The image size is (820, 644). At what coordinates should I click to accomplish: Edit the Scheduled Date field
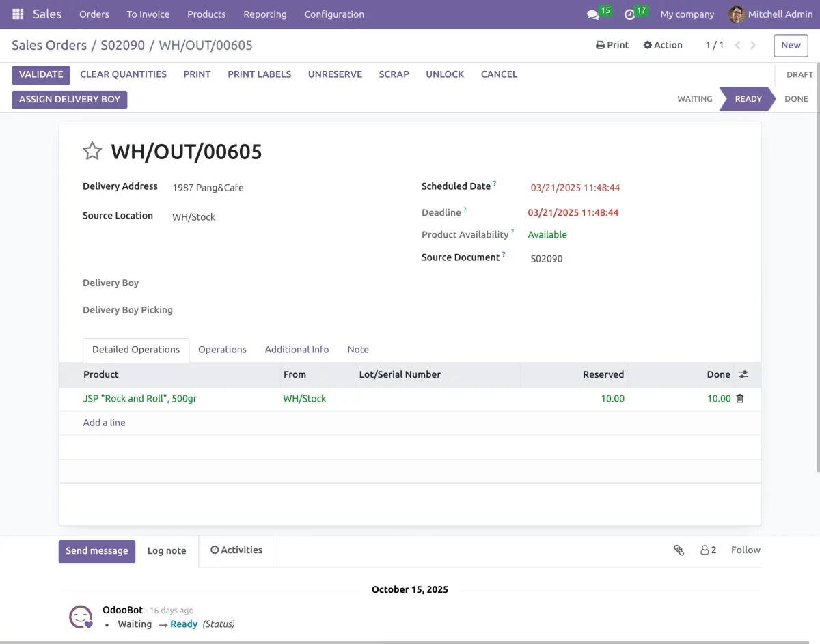[x=575, y=188]
